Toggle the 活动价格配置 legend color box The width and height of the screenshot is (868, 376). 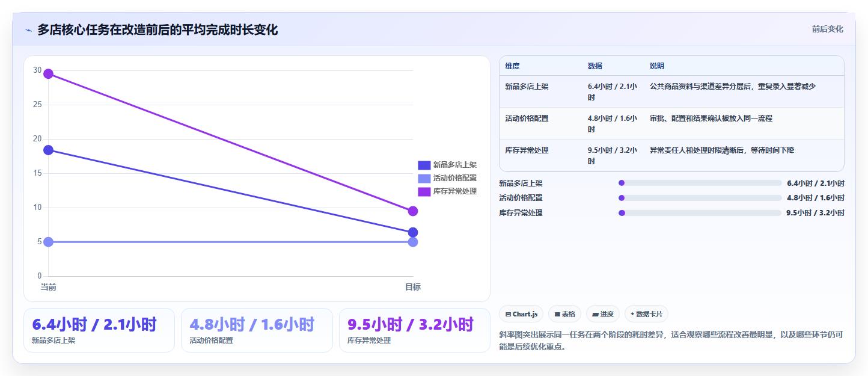424,178
